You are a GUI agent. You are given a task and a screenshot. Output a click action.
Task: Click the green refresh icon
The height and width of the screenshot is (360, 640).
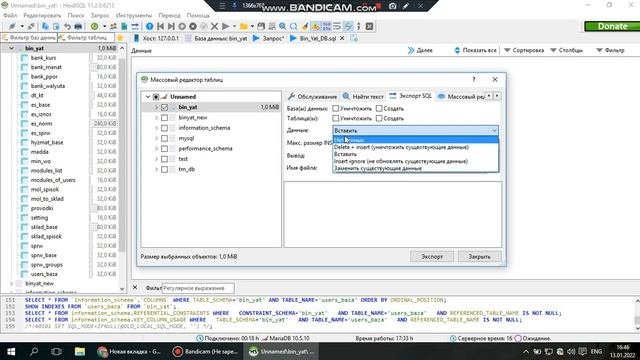tap(94, 26)
